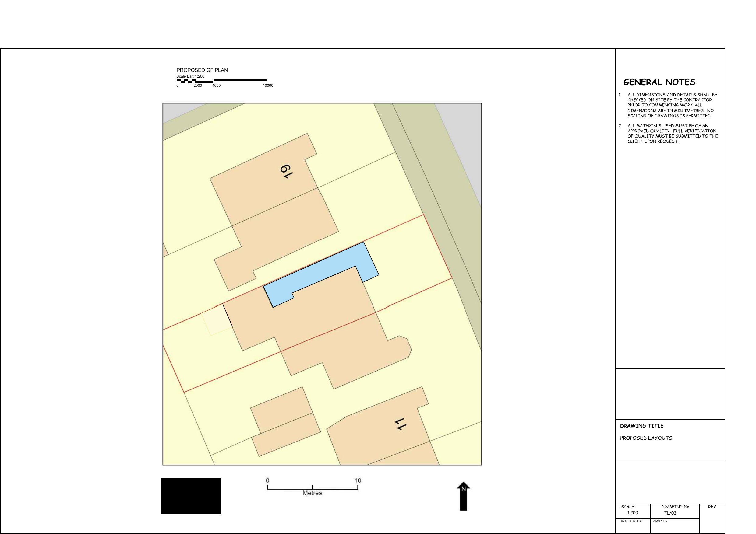Click the PROPOSED GF PLAN title
The width and height of the screenshot is (756, 534).
(202, 70)
